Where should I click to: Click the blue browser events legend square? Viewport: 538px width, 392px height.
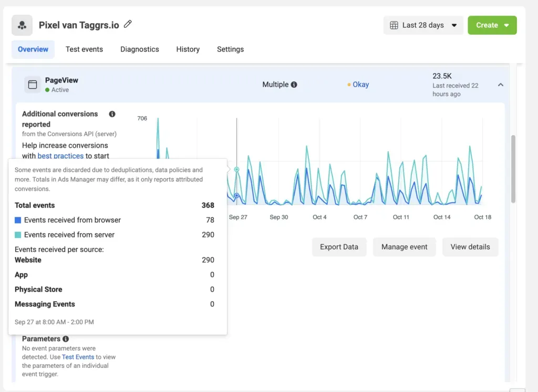pyautogui.click(x=18, y=220)
